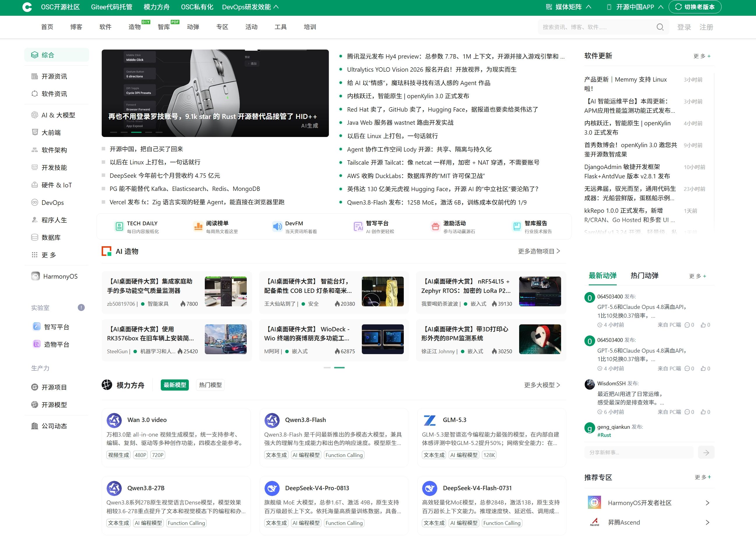Click the 切换老版本 button

tap(695, 7)
